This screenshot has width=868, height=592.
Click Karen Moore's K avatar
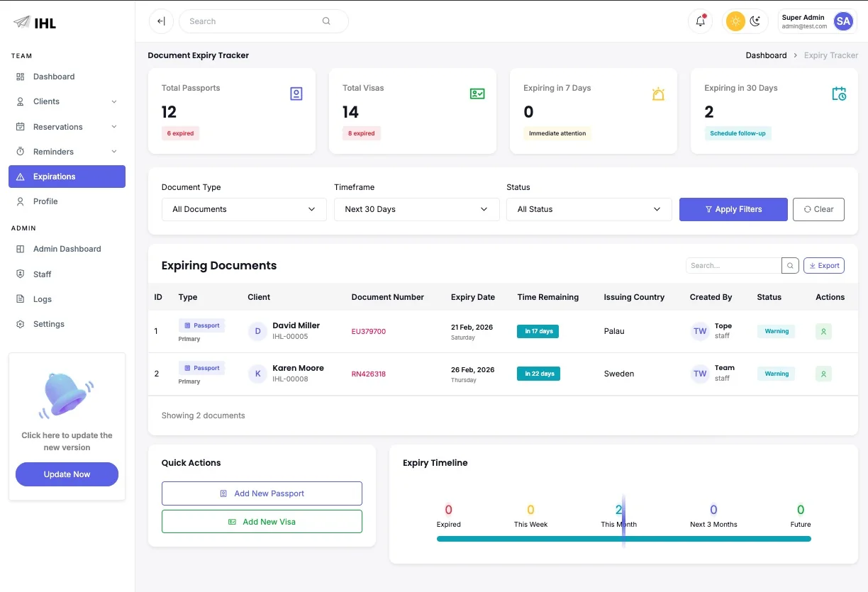coord(257,374)
